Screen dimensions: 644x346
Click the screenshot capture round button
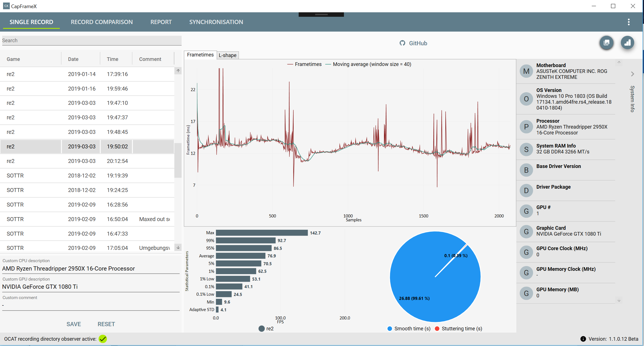click(x=607, y=43)
